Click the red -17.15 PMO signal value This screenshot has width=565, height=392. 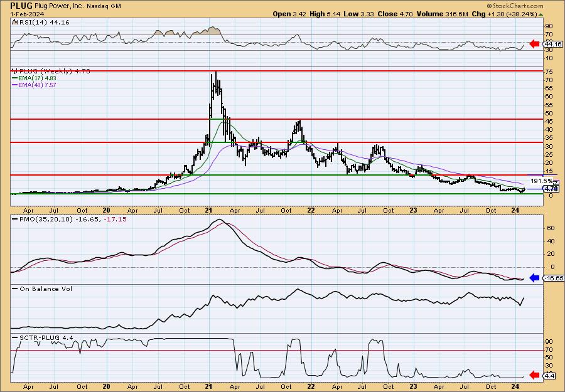click(116, 219)
